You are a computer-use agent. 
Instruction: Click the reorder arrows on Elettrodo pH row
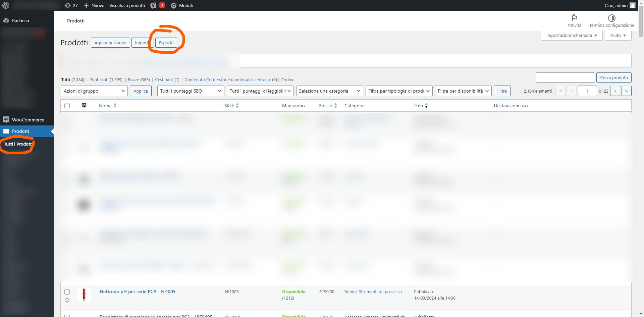[x=67, y=300]
